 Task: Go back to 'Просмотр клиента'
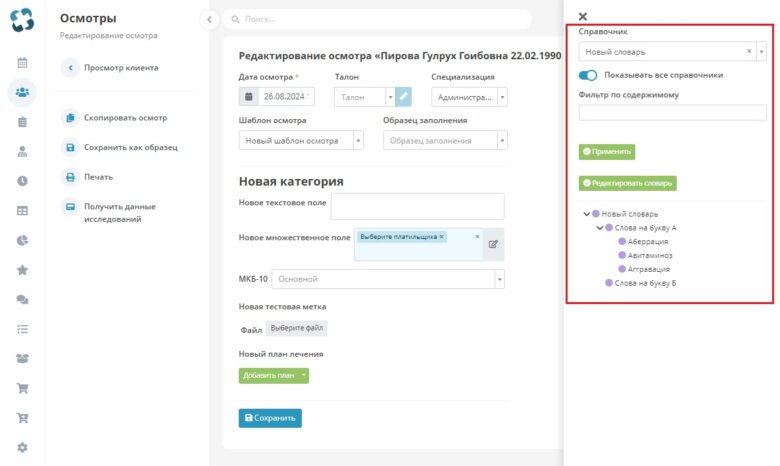coord(121,68)
